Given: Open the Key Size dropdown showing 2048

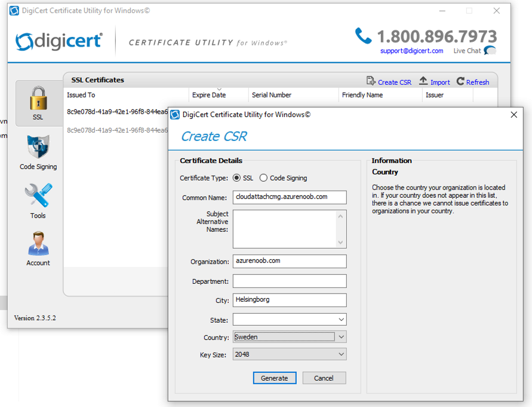Looking at the screenshot, I should tap(290, 354).
